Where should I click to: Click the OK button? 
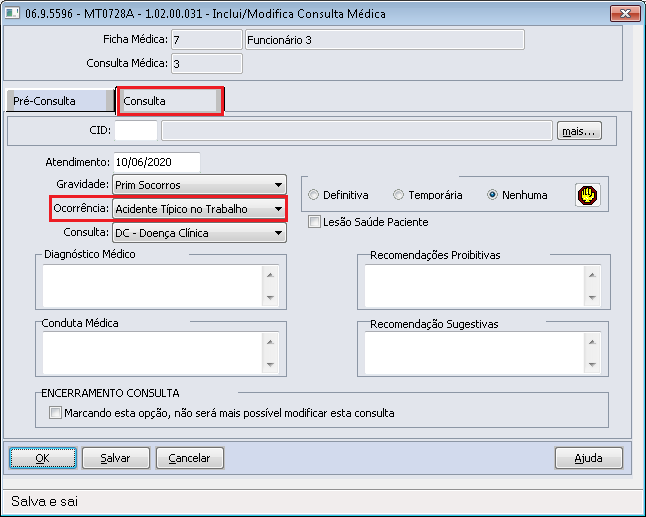(x=43, y=458)
